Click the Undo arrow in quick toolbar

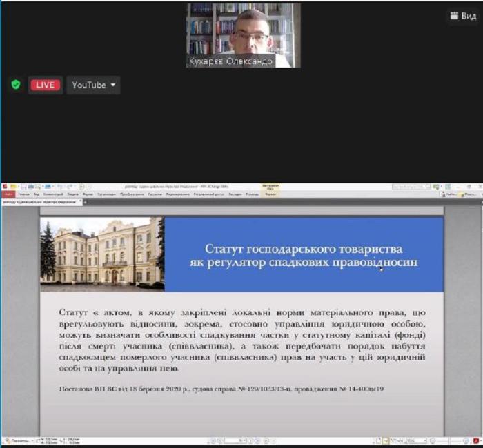click(x=60, y=186)
